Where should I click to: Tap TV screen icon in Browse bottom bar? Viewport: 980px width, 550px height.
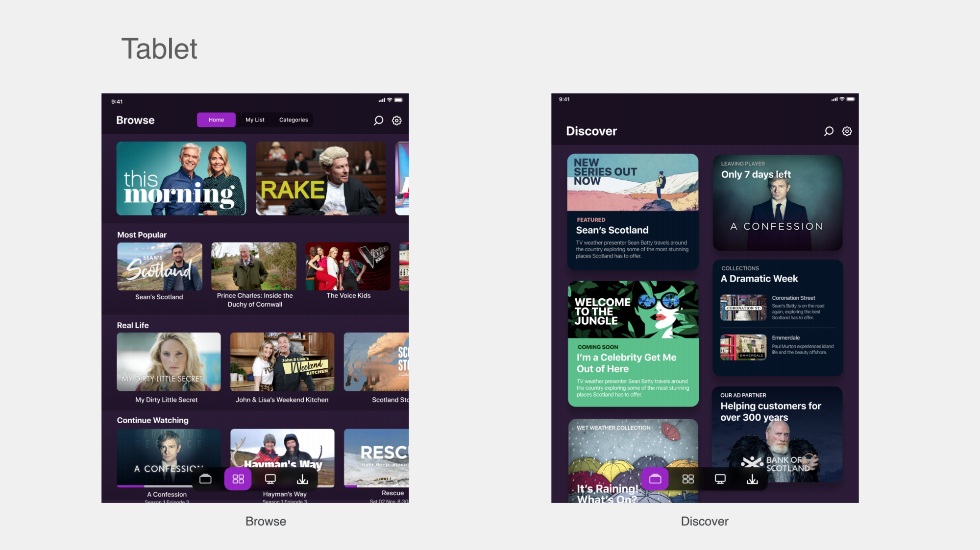270,479
